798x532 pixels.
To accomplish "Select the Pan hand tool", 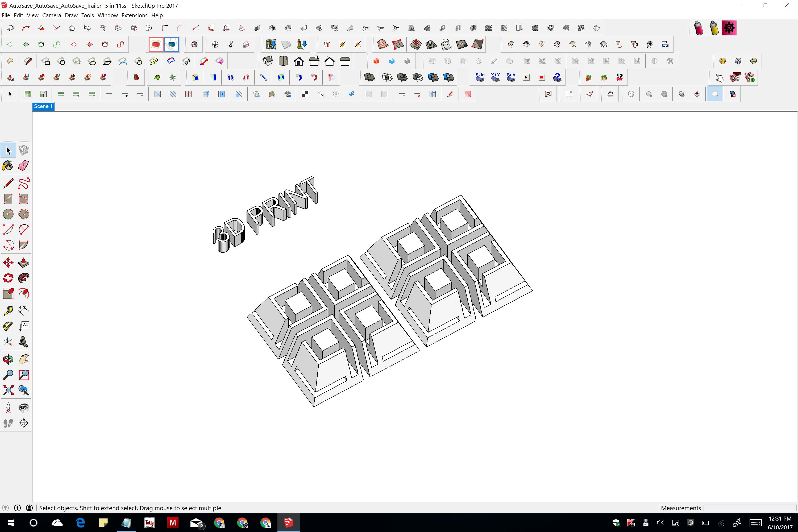I will click(24, 359).
